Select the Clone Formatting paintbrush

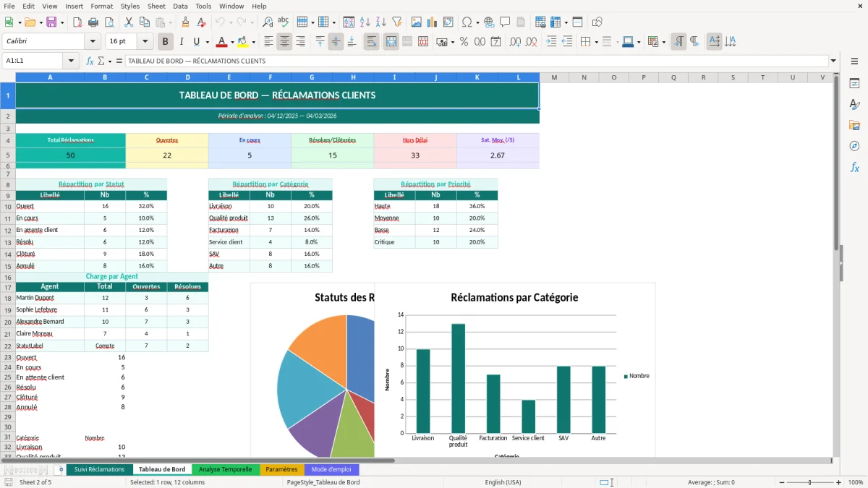click(x=186, y=22)
